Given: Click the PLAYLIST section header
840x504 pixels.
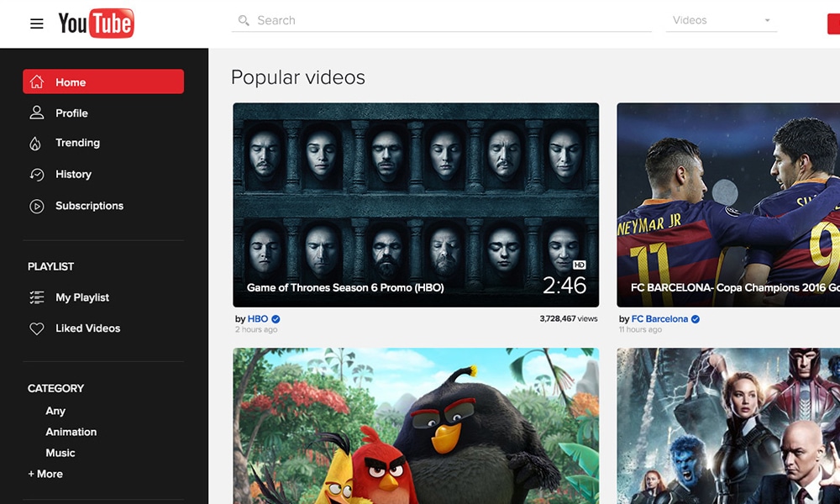Looking at the screenshot, I should pyautogui.click(x=51, y=266).
